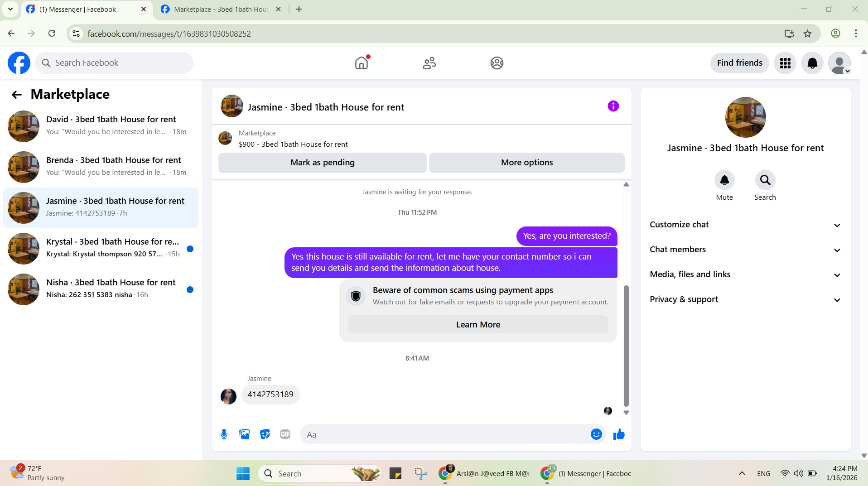Install app icon in the address bar
The height and width of the screenshot is (486, 868).
point(789,34)
